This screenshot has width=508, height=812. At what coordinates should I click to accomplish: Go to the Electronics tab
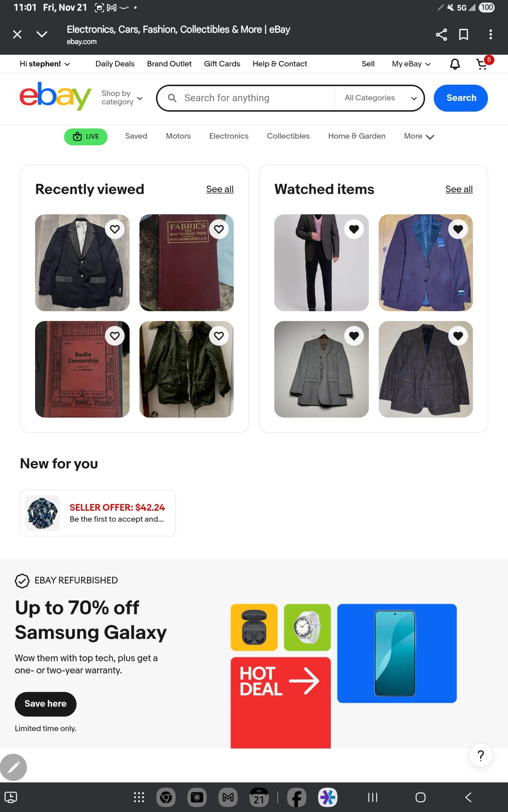tap(229, 136)
